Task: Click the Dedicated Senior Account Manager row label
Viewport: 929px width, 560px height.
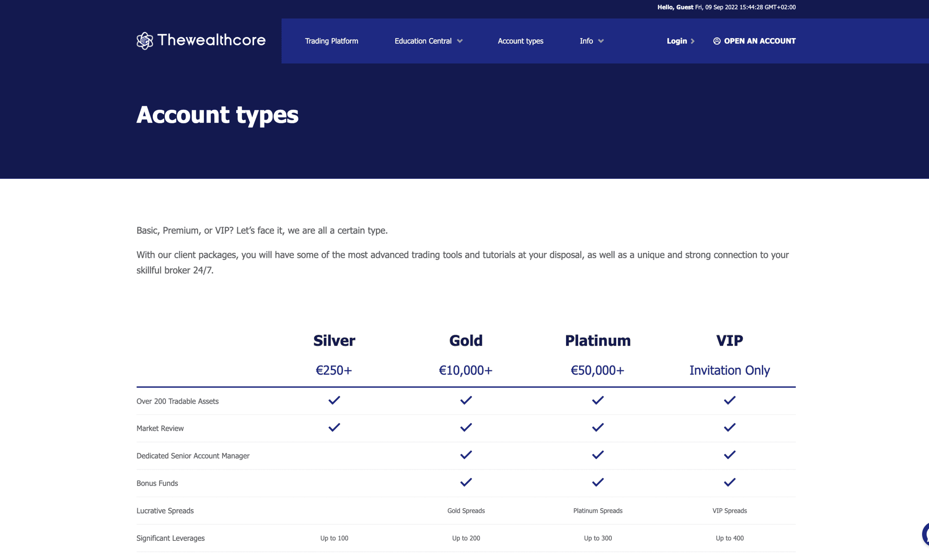Action: click(193, 456)
